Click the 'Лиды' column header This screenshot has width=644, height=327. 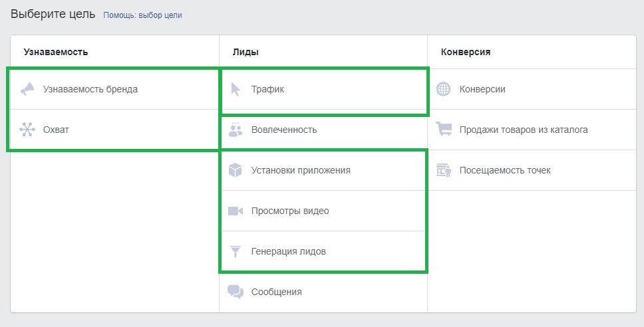(x=245, y=51)
